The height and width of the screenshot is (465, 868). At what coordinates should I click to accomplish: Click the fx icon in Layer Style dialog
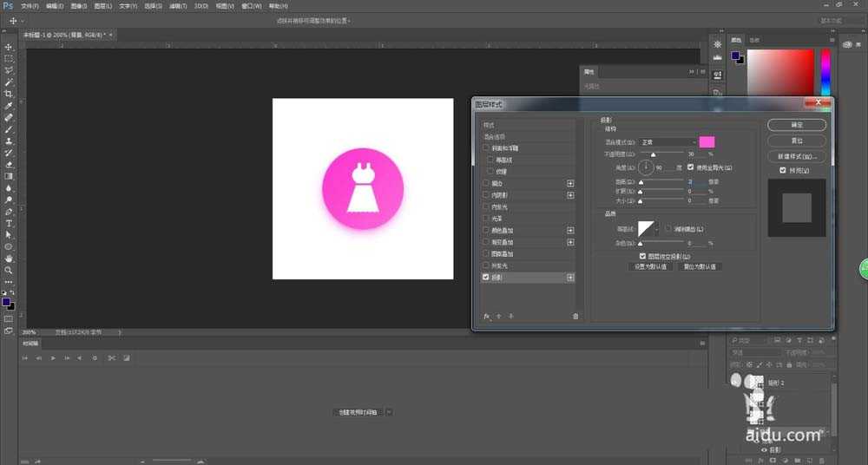point(487,317)
